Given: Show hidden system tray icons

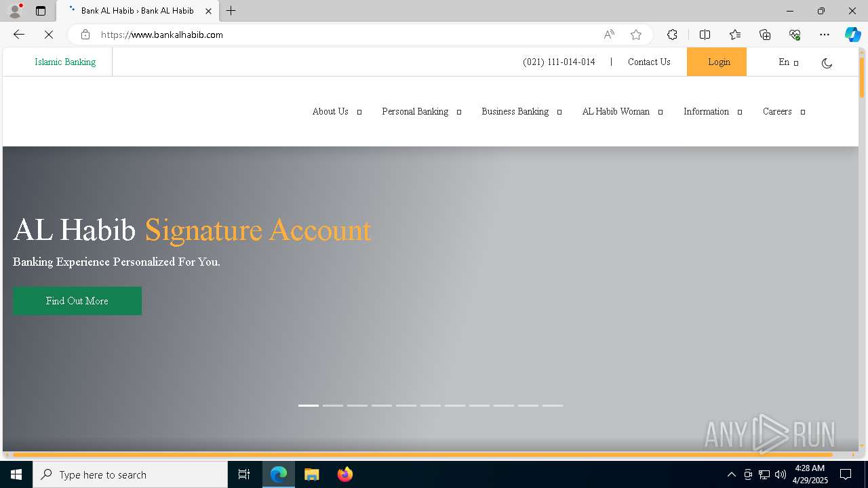Looking at the screenshot, I should coord(731,474).
